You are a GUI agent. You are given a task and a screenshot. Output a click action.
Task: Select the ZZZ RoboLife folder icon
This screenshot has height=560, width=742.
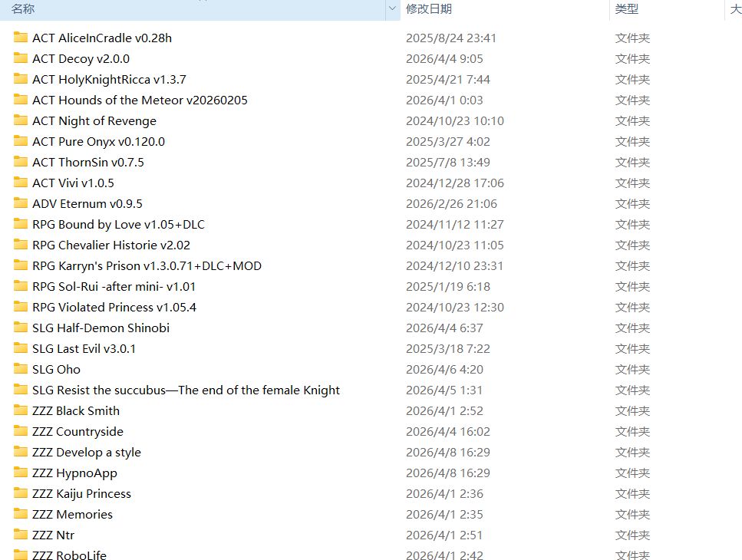click(x=21, y=555)
